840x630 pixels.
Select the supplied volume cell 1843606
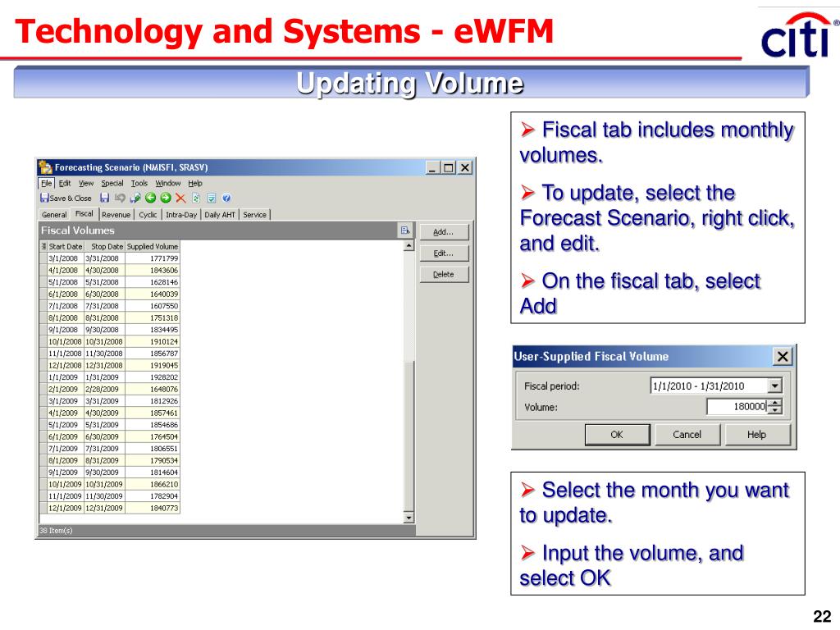[153, 271]
